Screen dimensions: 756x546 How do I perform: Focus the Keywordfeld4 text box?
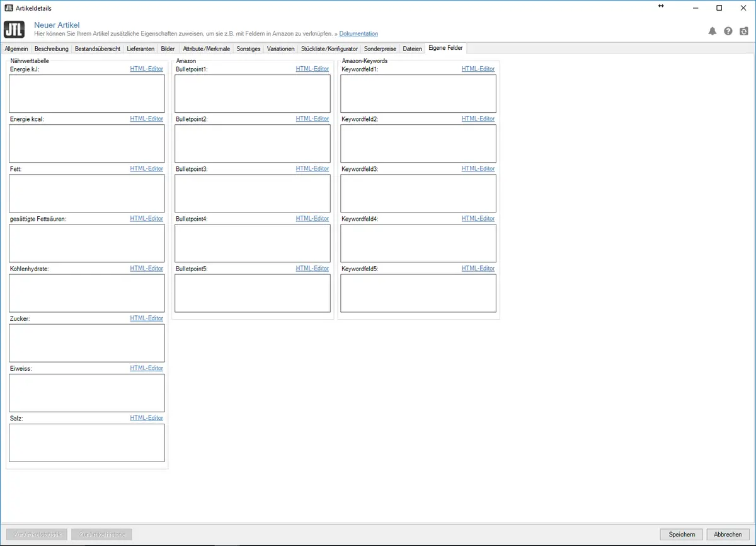(418, 243)
